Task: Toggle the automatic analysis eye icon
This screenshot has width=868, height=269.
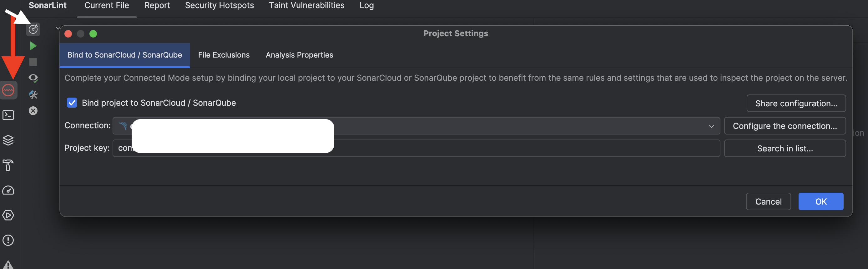Action: coord(33,78)
